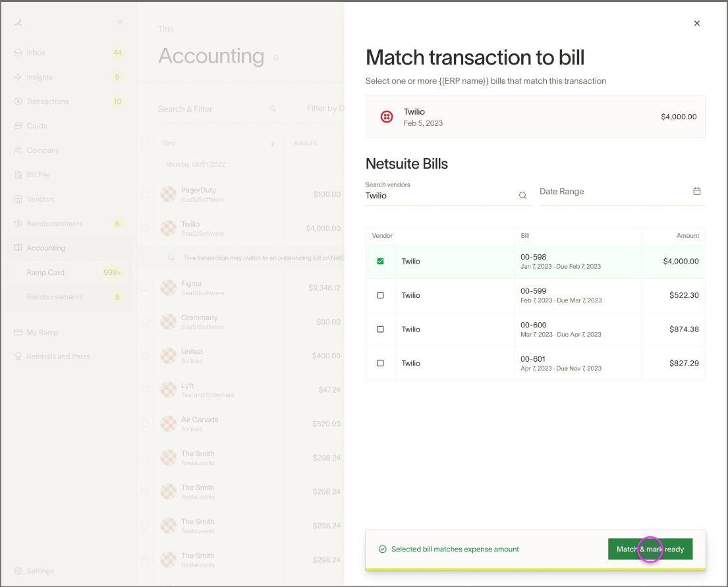Open the Date Range calendar icon
Screen dimensions: 728x587
(696, 191)
